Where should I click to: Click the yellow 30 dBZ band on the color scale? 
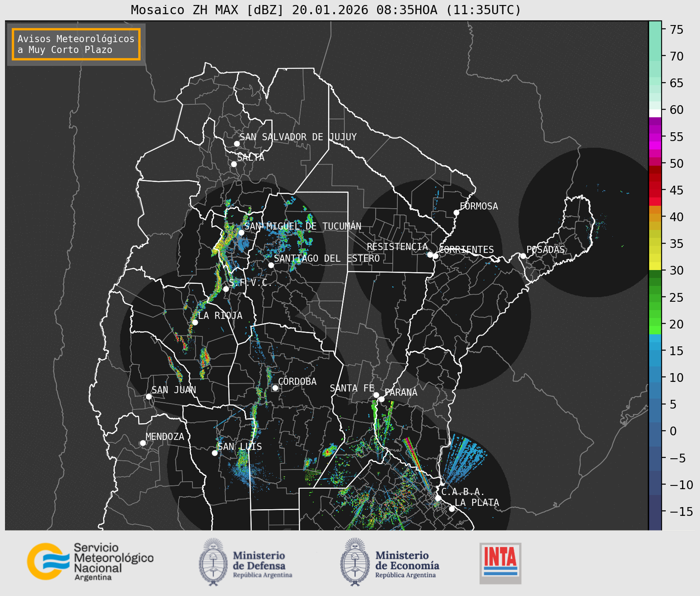[x=655, y=266]
